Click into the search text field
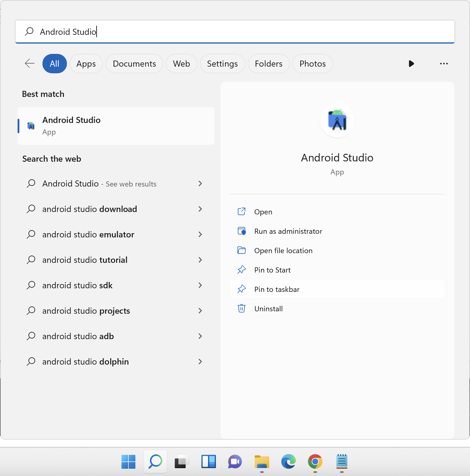The width and height of the screenshot is (470, 476). coord(235,31)
